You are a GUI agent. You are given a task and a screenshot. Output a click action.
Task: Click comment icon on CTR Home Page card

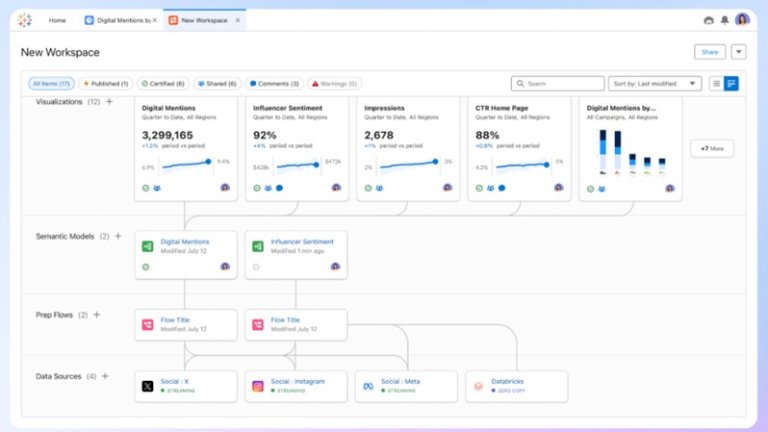pyautogui.click(x=502, y=188)
